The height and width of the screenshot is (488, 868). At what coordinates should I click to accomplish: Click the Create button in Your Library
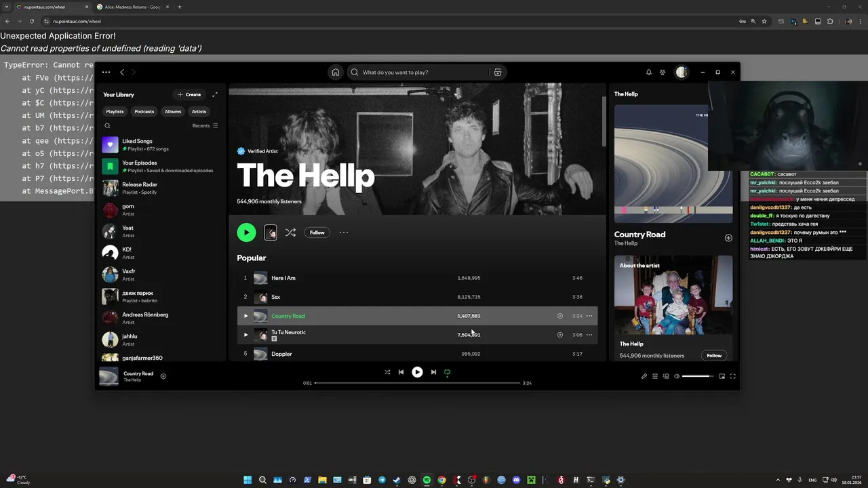point(189,95)
